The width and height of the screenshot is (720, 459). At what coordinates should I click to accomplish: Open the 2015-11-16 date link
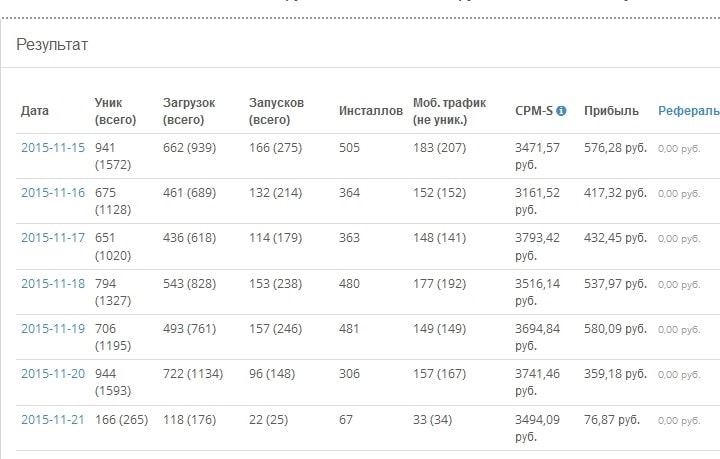[54, 192]
